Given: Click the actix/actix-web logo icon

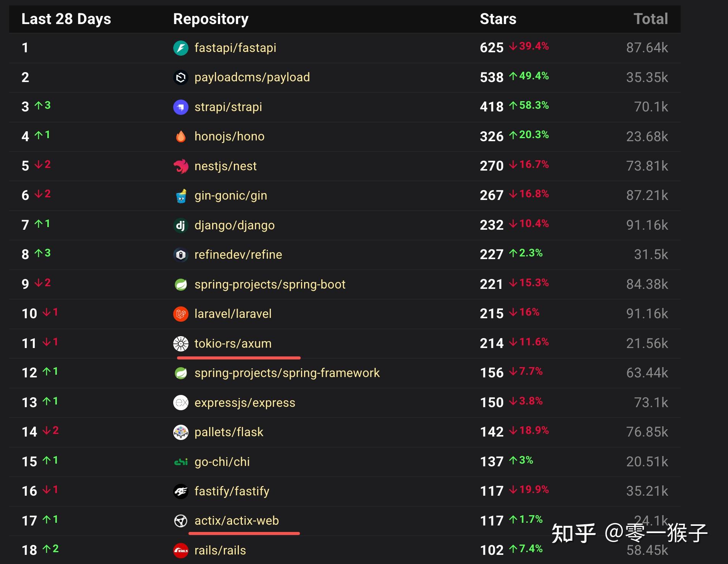Looking at the screenshot, I should (181, 521).
